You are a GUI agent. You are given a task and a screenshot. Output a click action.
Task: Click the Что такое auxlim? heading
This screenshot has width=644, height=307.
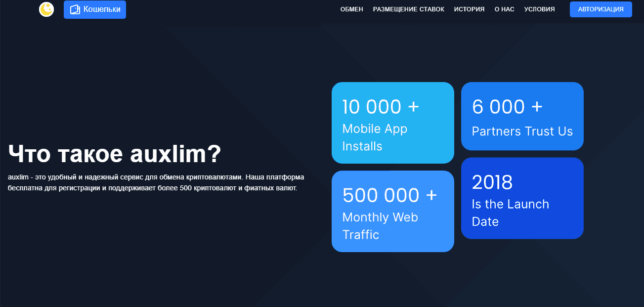(x=114, y=154)
